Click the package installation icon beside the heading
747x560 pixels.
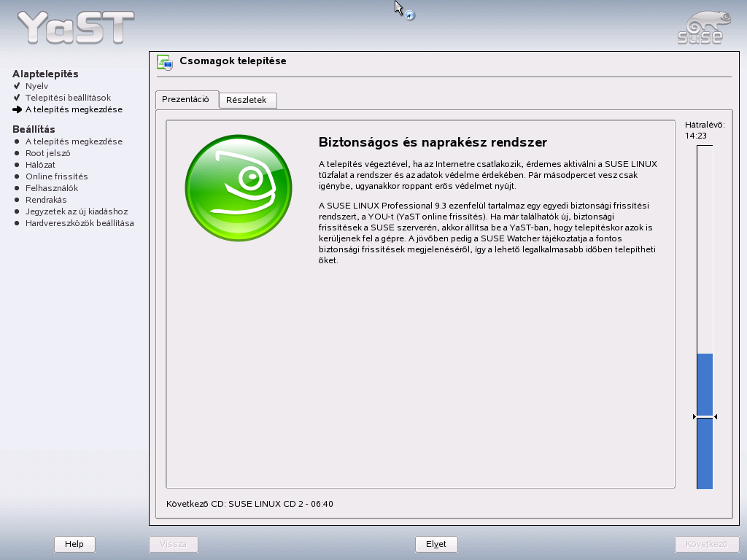165,63
